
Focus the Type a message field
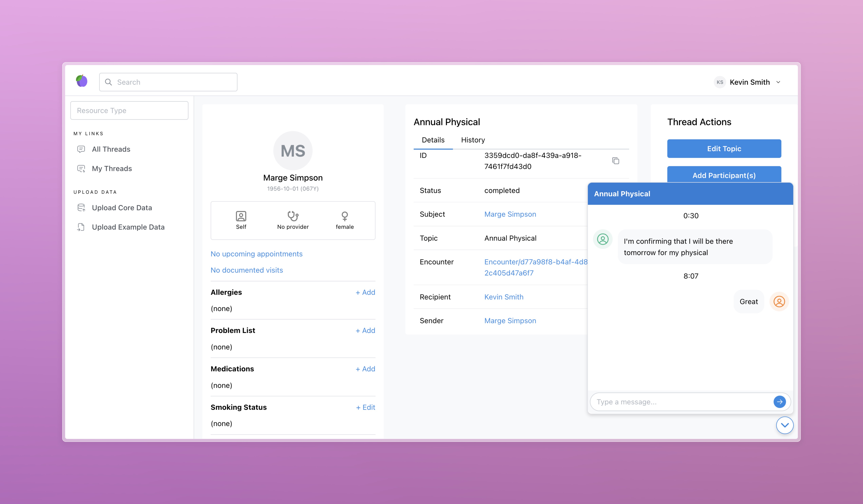682,402
